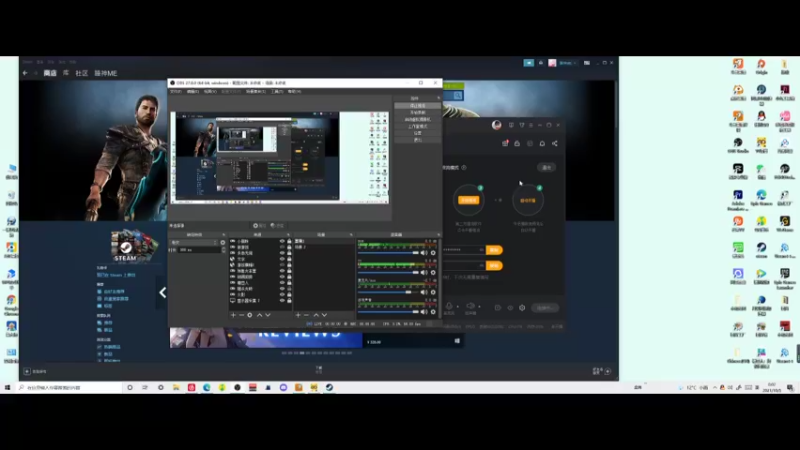Viewport: 800px width, 450px height.
Task: Move selected OBS scene up
Action: point(316,315)
